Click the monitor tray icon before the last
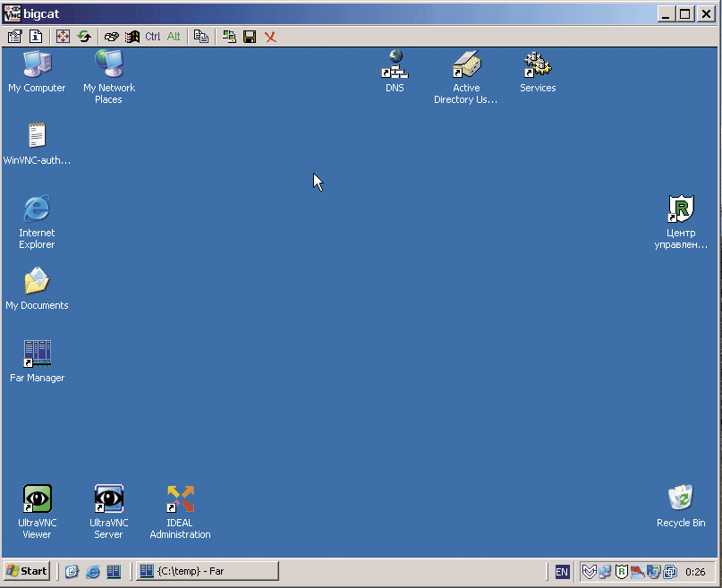This screenshot has height=588, width=722. point(653,571)
